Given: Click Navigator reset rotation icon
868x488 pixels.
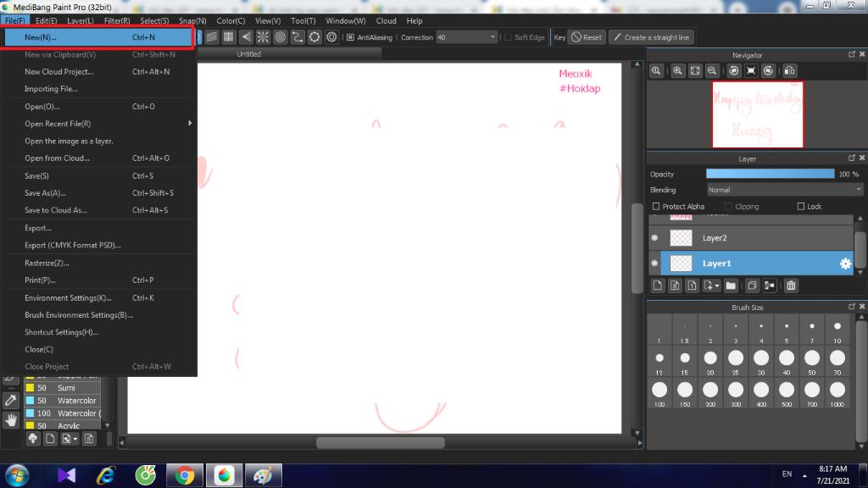Looking at the screenshot, I should (751, 71).
